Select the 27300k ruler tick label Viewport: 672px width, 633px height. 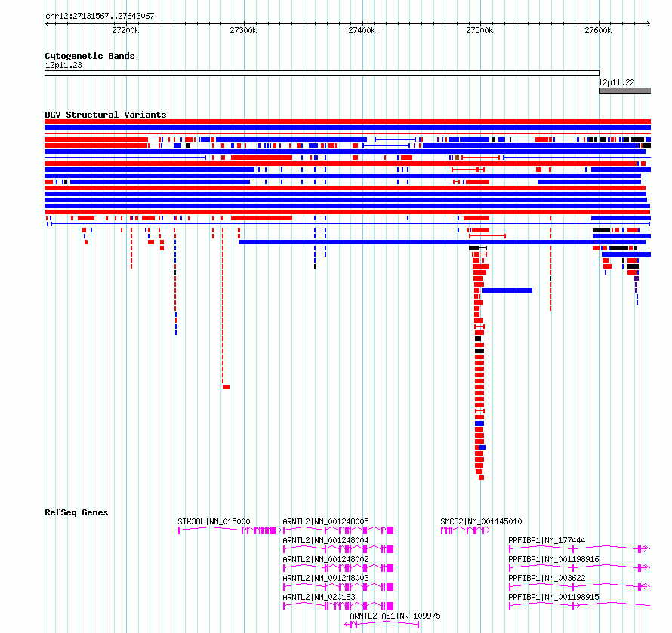(243, 30)
